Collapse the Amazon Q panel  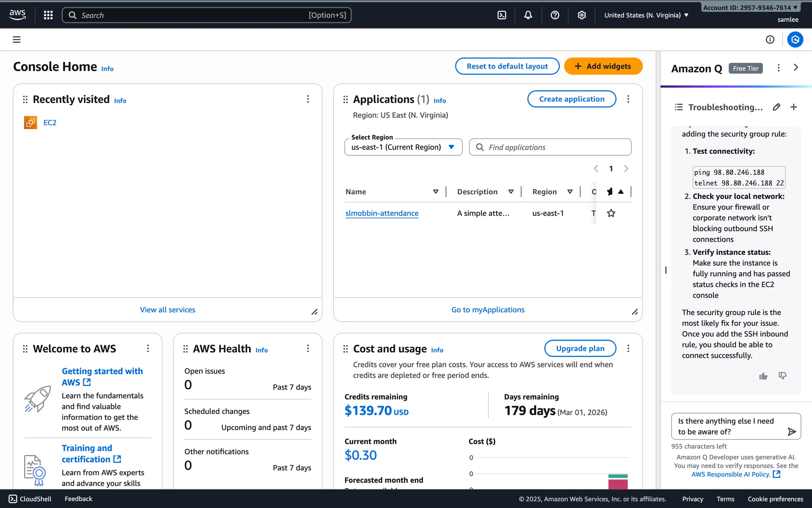pos(796,68)
